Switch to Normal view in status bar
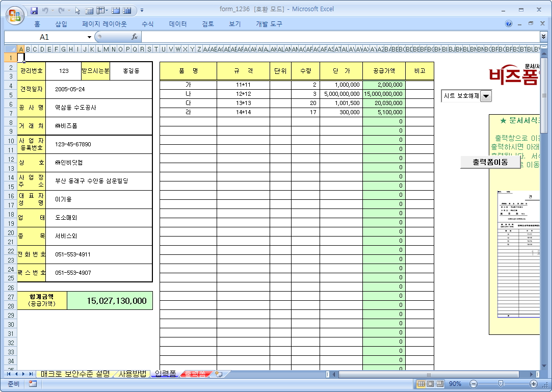Viewport: 552px width, 392px height. point(421,384)
